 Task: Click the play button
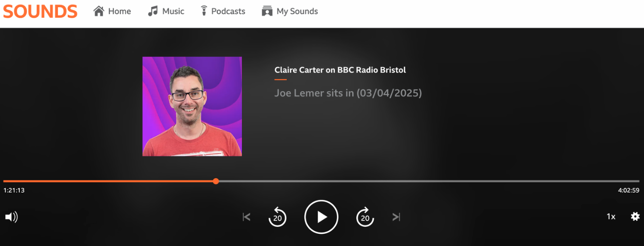tap(321, 216)
